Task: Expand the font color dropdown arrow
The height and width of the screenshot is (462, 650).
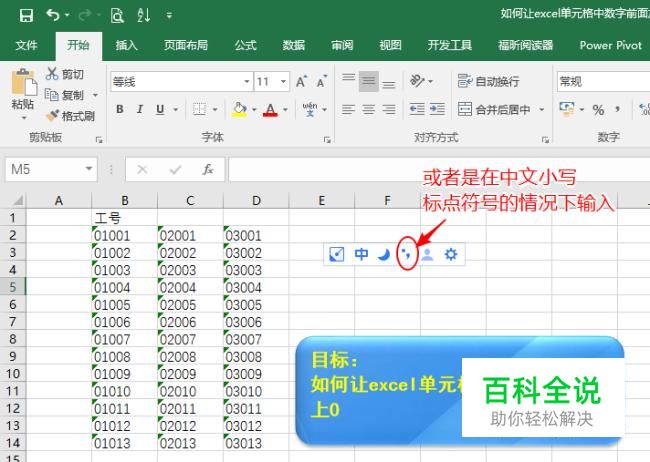Action: [285, 109]
